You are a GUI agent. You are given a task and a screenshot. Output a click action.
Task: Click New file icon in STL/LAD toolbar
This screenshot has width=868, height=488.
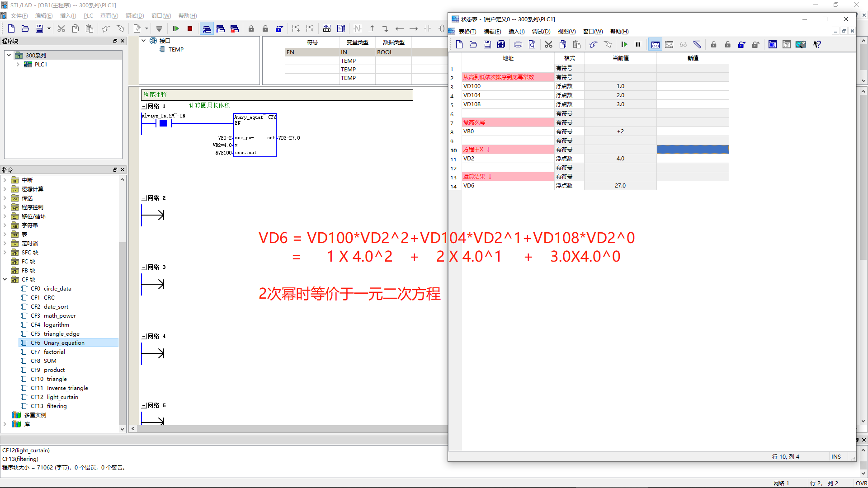pyautogui.click(x=11, y=29)
